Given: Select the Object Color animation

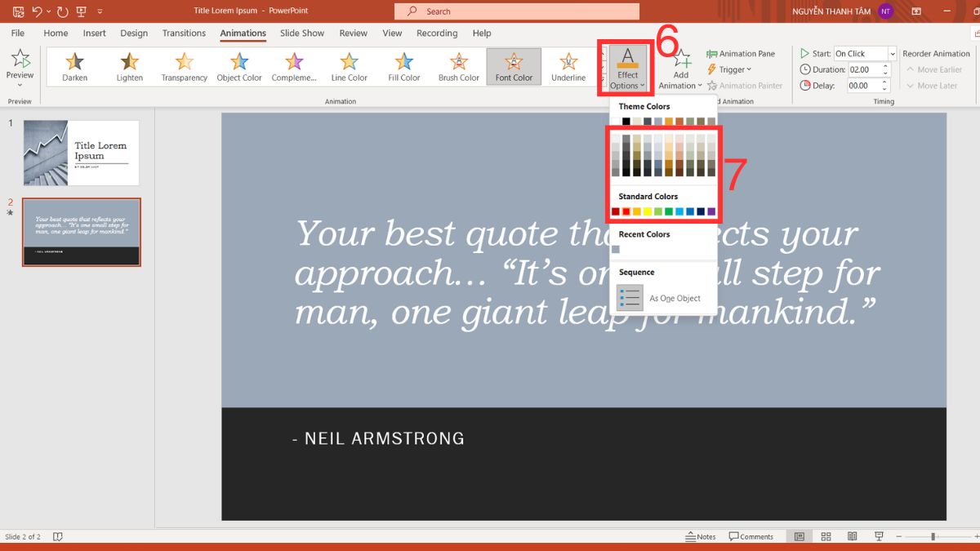Looking at the screenshot, I should (239, 65).
